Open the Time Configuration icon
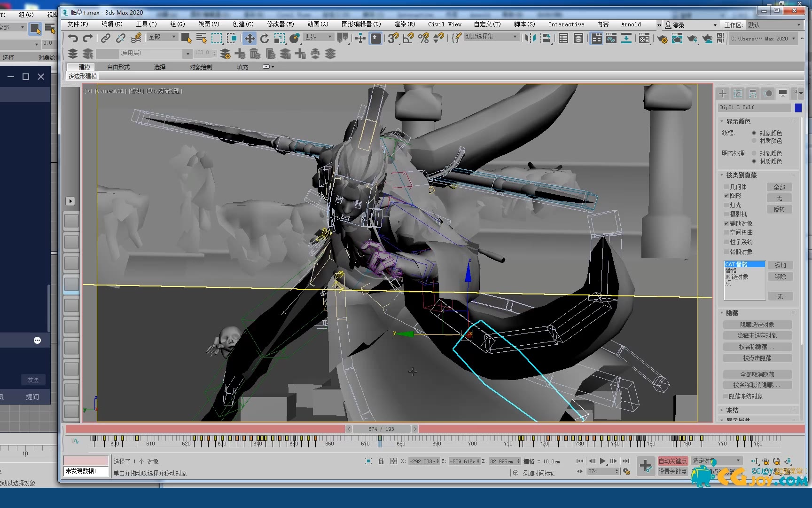 coord(626,471)
